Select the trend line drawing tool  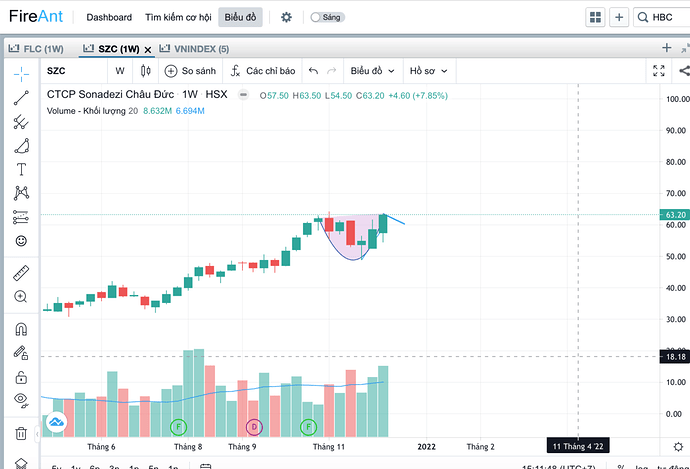(21, 98)
